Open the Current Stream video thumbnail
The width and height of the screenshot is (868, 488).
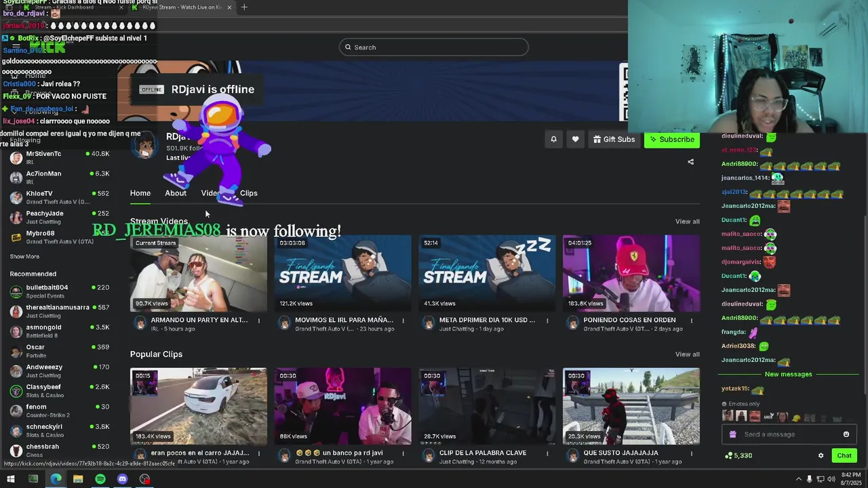point(199,273)
